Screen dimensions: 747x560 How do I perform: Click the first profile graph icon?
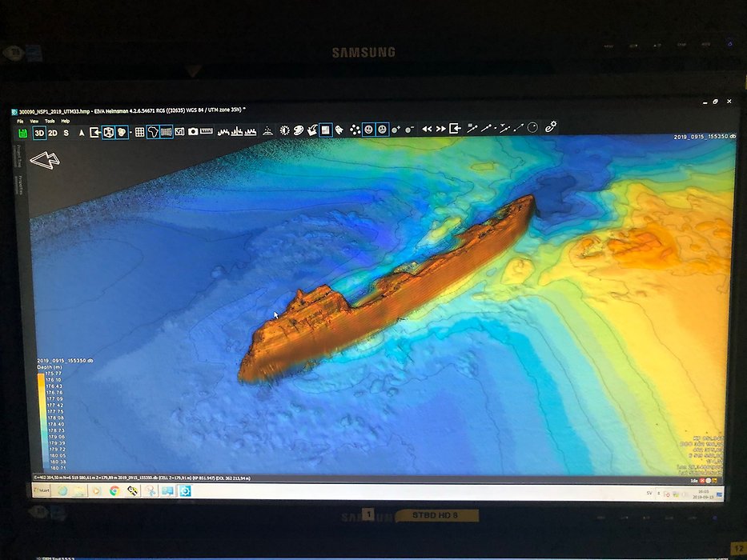[223, 131]
